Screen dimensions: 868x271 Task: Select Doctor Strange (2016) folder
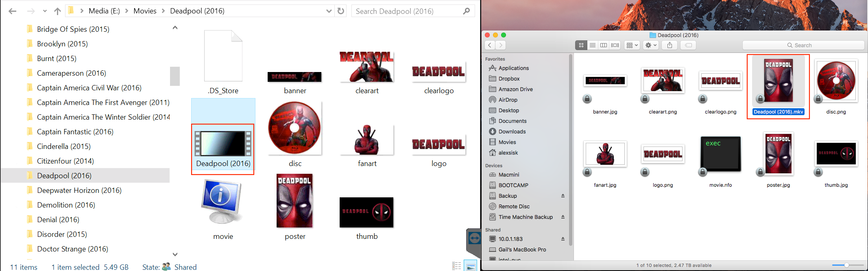72,249
